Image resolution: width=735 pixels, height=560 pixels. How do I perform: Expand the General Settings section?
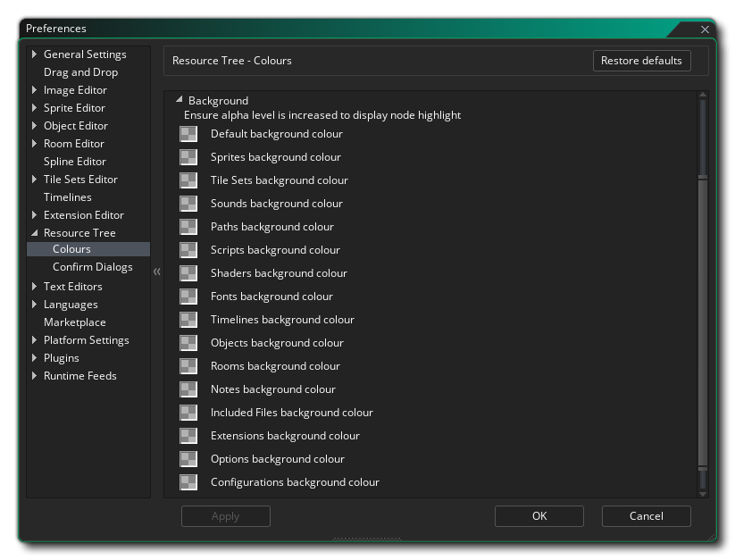[36, 54]
